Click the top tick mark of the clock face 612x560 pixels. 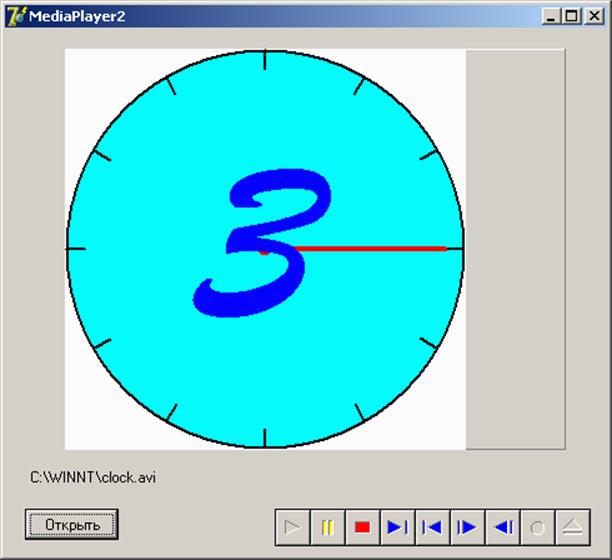tap(265, 60)
